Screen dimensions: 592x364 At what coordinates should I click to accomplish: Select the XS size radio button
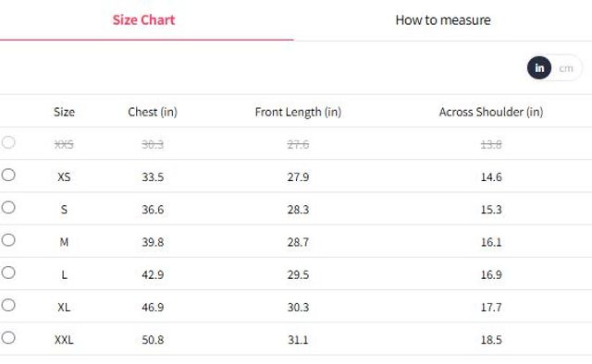(8, 175)
